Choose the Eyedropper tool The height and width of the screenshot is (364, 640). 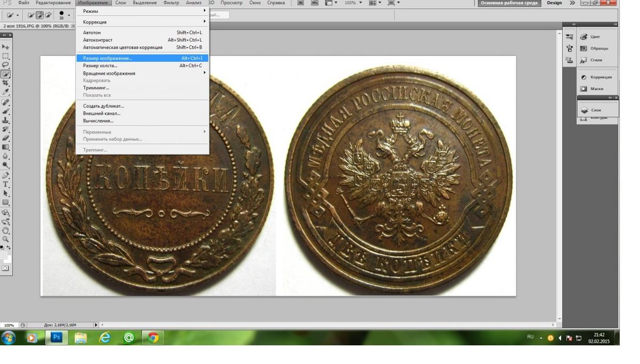pos(6,92)
